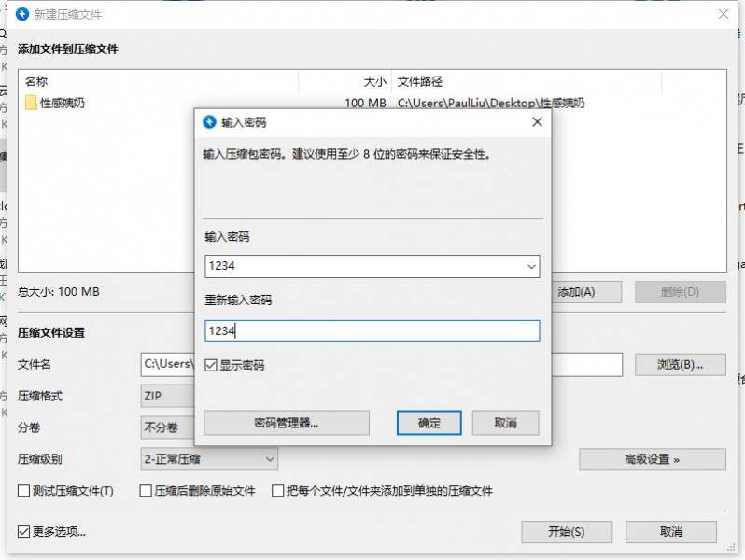
Task: Uncheck the 更多选项 checkbox
Action: point(24,532)
